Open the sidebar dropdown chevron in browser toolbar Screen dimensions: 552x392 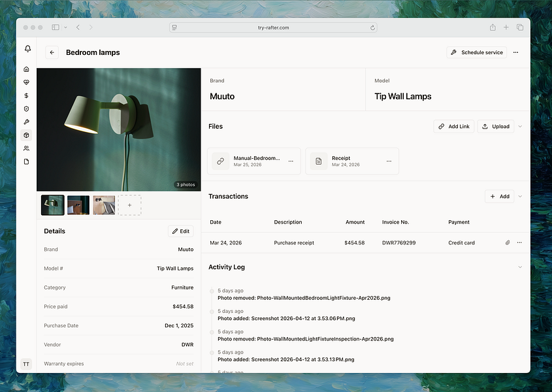click(x=65, y=27)
